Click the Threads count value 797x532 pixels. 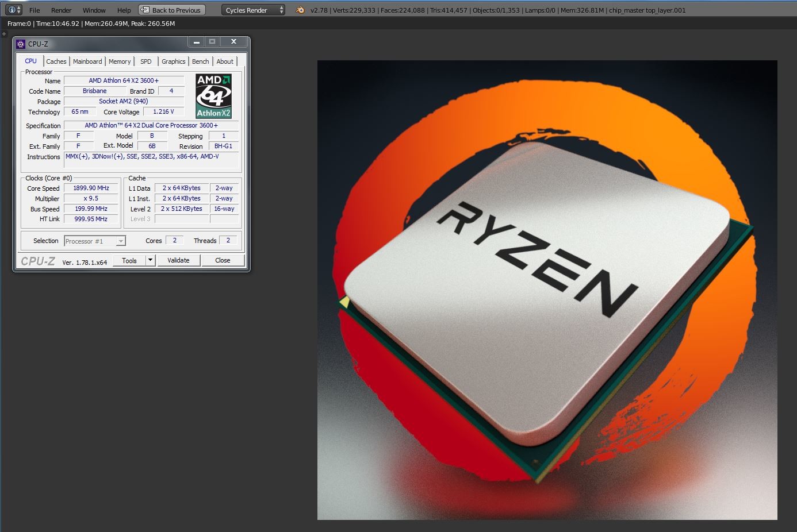point(228,240)
